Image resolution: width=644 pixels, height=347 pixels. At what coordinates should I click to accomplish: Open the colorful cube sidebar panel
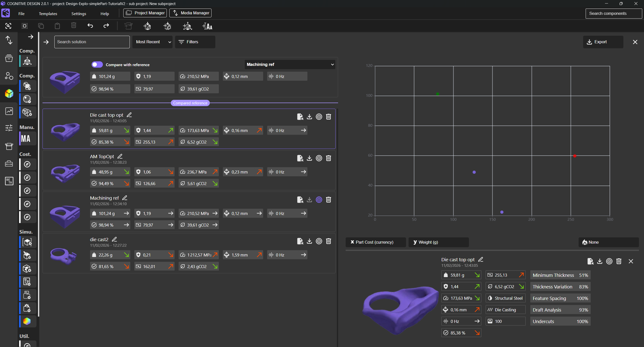click(x=9, y=94)
